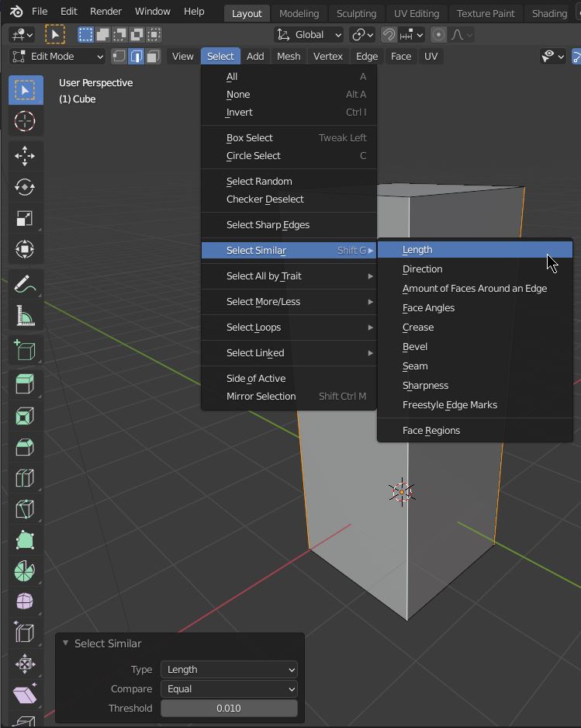Set selection mode to invert
The image size is (581, 728).
point(137,35)
